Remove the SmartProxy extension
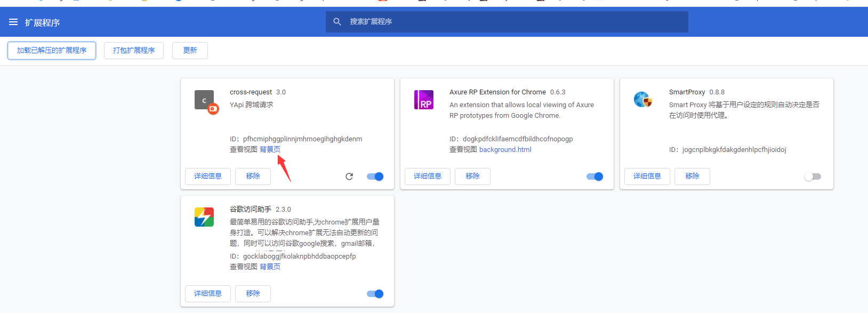This screenshot has height=313, width=868. [x=692, y=176]
